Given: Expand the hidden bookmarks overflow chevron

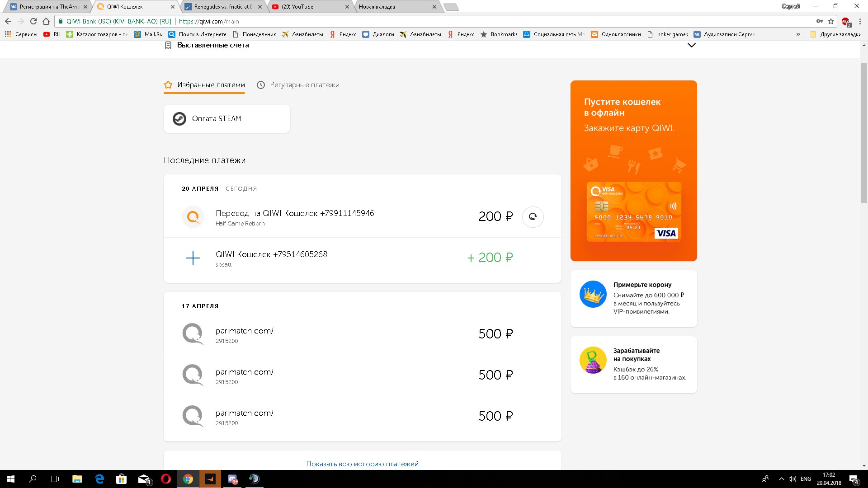Looking at the screenshot, I should [798, 34].
